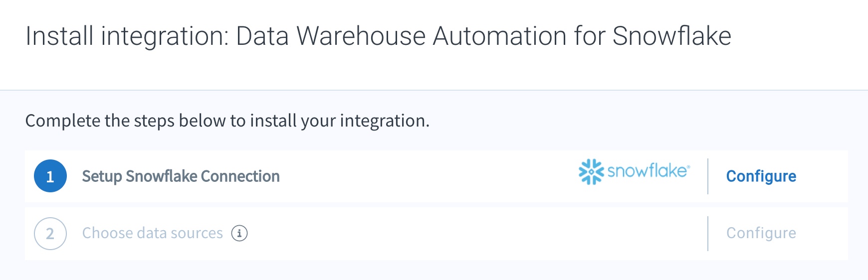Click the blue step 1 circle
Viewport: 868px width, 280px height.
click(50, 176)
